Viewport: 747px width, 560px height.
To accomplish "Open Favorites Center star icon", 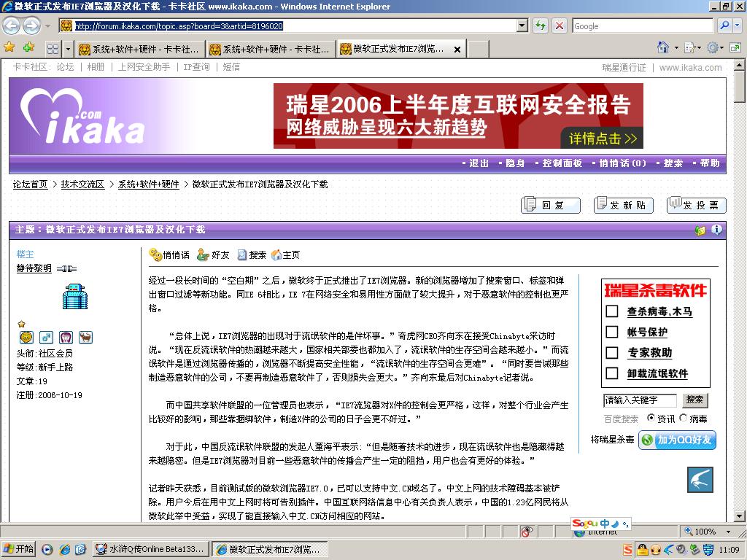I will (9, 47).
